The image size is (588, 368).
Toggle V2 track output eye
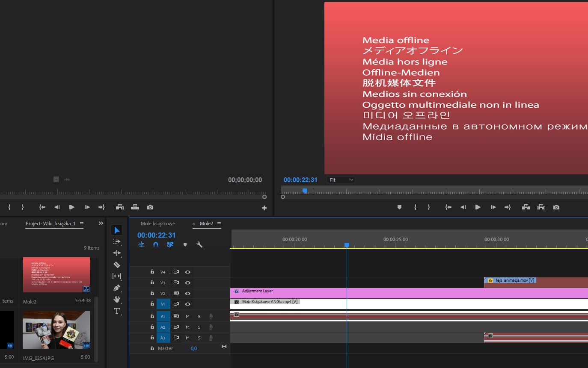tap(187, 293)
